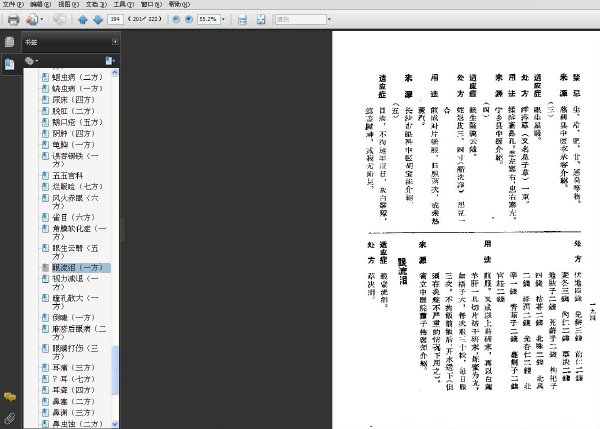Open bookmark 龟胸（一方）
Image resolution: width=600 pixels, height=429 pixels.
pos(73,145)
